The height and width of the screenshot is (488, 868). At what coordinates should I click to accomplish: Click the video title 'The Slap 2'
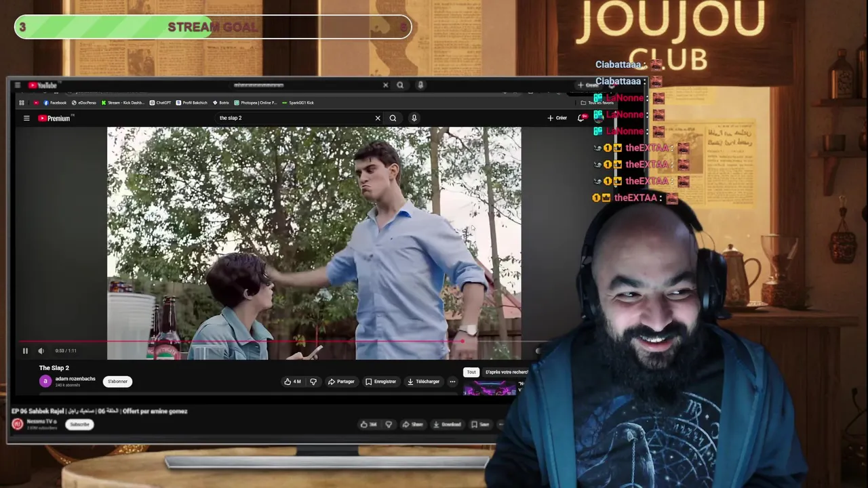[x=54, y=368]
